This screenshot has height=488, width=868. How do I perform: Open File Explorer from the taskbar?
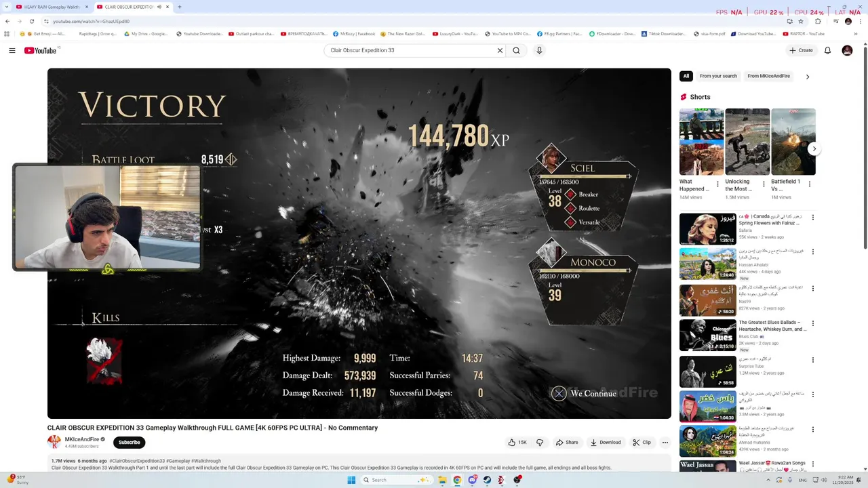coord(442,480)
